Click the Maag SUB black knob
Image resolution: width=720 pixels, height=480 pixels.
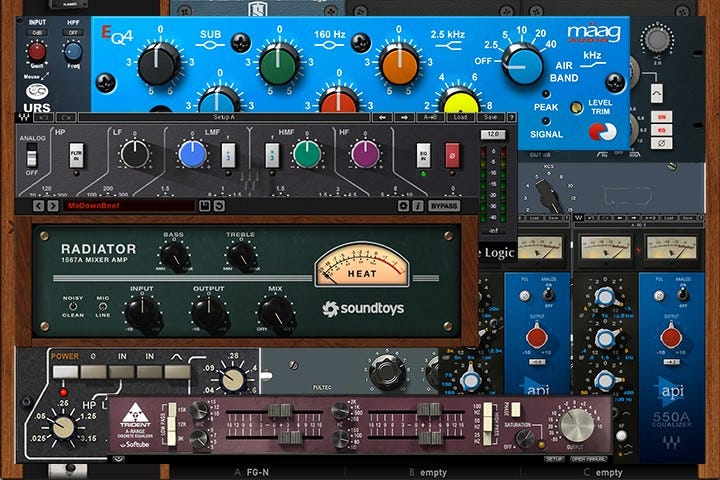click(x=158, y=63)
